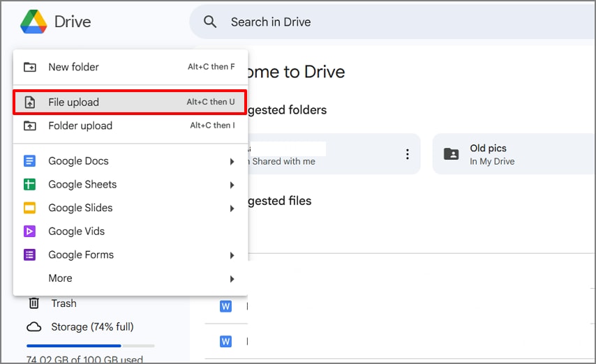Open the shared folder's three-dot menu
Viewport: 596px width, 364px height.
408,154
